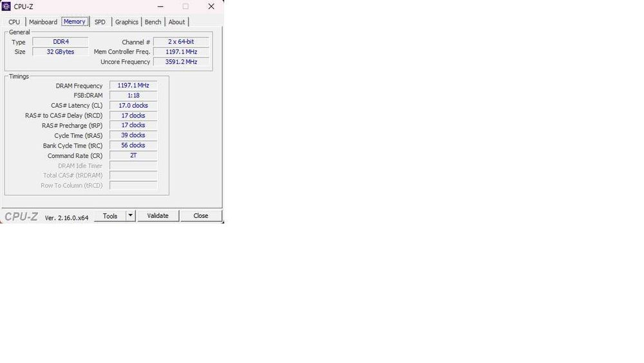
Task: Select the 3591.2 MHz uncore frequency value
Action: point(181,62)
